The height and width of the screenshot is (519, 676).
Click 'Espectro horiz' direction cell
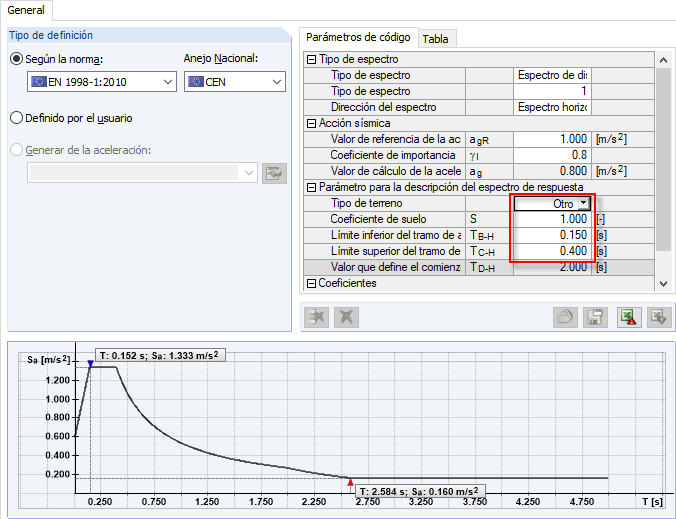tap(552, 107)
